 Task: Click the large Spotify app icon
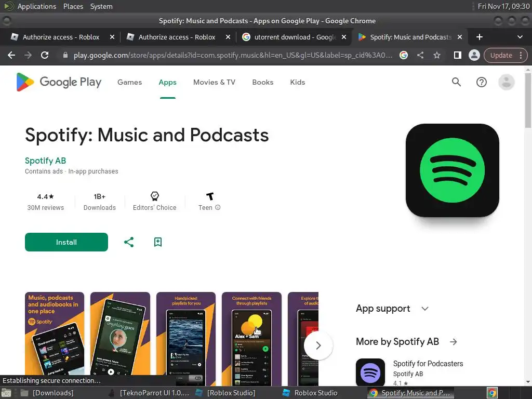(453, 170)
